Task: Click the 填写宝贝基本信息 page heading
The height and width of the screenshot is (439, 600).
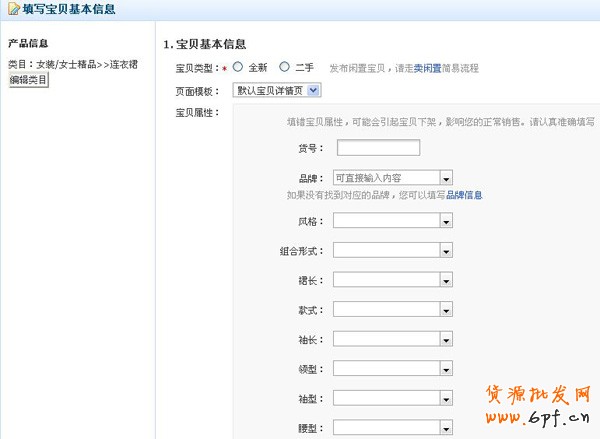Action: coord(68,10)
